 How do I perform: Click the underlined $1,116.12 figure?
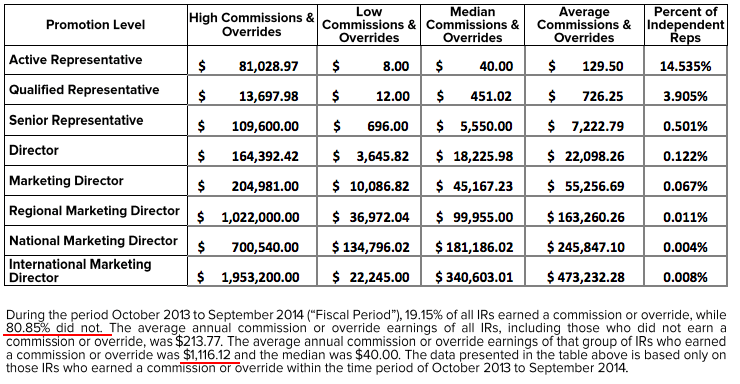point(207,355)
